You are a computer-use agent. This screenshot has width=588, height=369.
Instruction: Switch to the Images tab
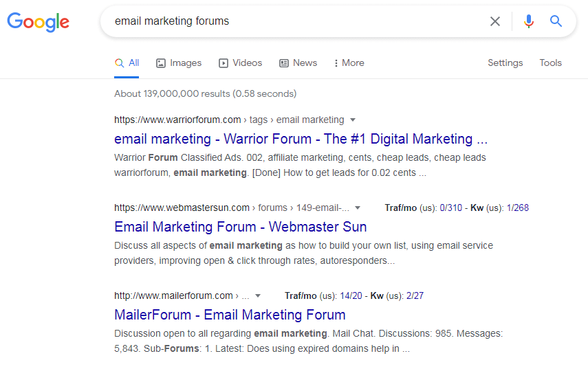pos(179,63)
